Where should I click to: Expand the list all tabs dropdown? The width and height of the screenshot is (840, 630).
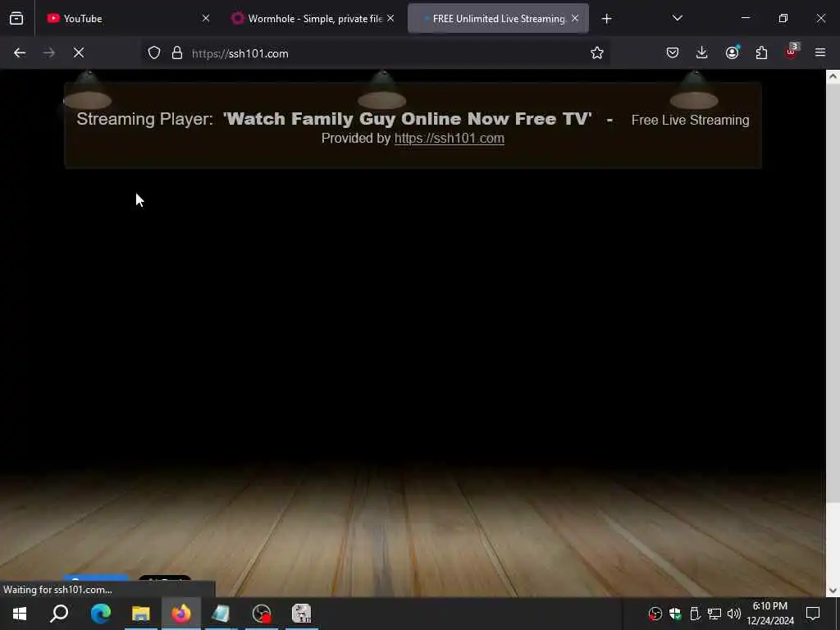coord(677,19)
